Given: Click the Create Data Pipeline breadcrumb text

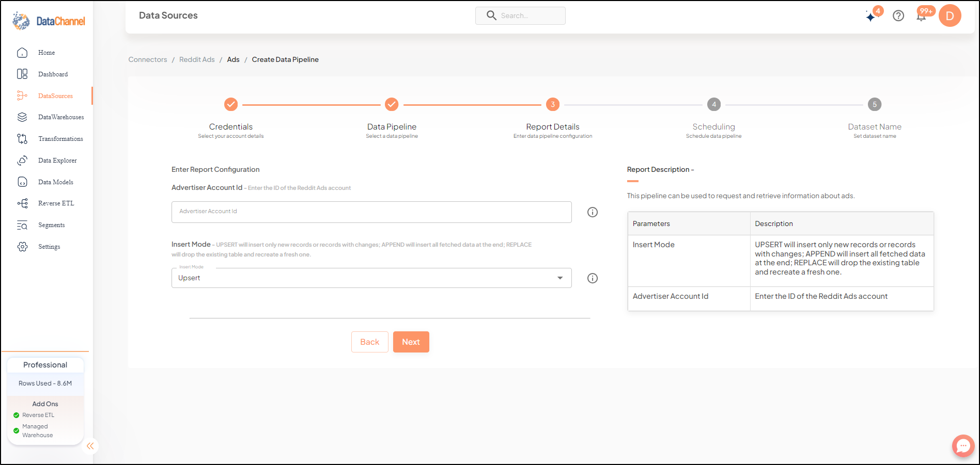Looking at the screenshot, I should coord(285,59).
